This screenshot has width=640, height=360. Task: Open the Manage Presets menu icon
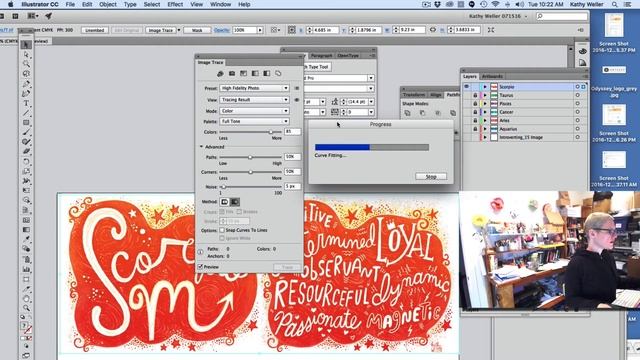[297, 88]
